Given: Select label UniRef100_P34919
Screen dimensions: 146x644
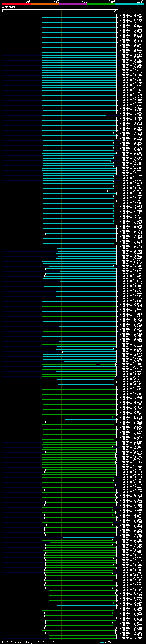Looking at the screenshot, I should click(x=131, y=309).
